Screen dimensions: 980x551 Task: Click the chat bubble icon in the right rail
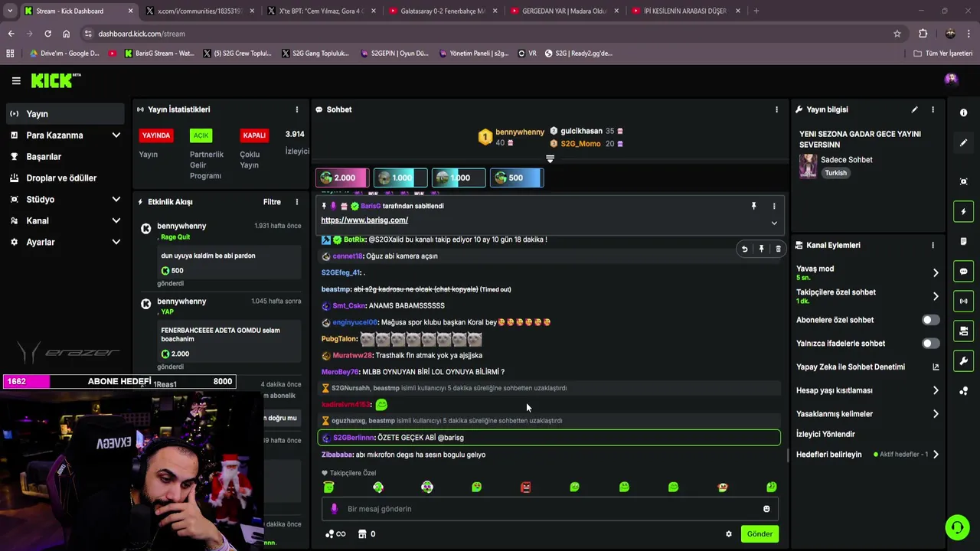pos(963,272)
